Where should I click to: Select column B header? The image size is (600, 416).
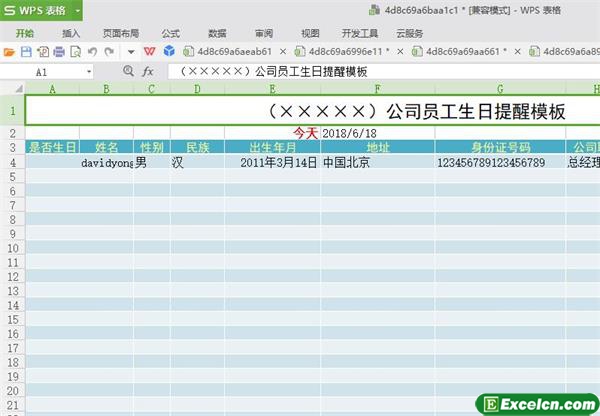tap(106, 89)
